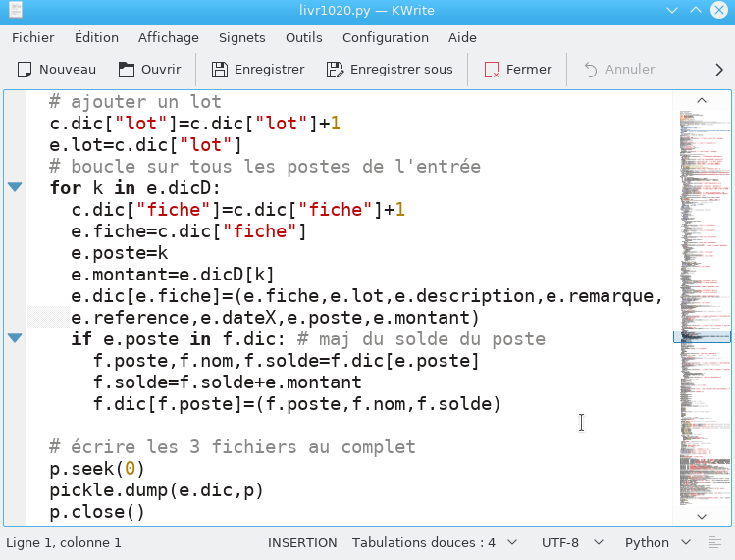The height and width of the screenshot is (560, 735).
Task: Open the Signets menu
Action: coord(241,37)
